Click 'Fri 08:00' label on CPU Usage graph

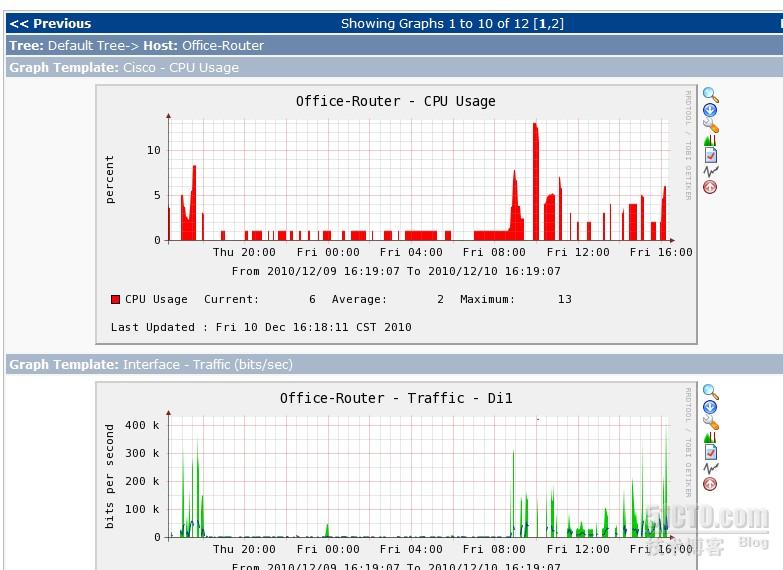click(x=494, y=252)
